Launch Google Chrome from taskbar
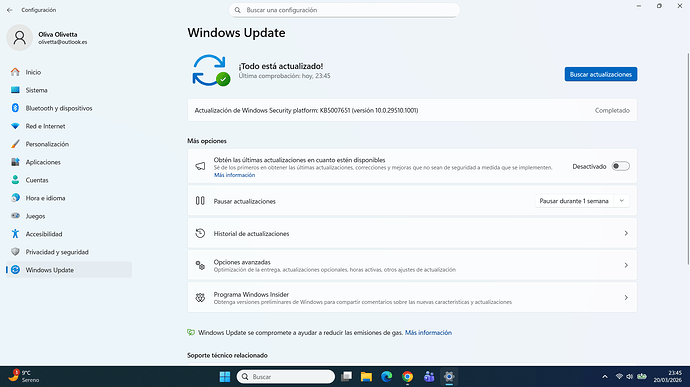Viewport: 690px width, 387px height. tap(407, 376)
